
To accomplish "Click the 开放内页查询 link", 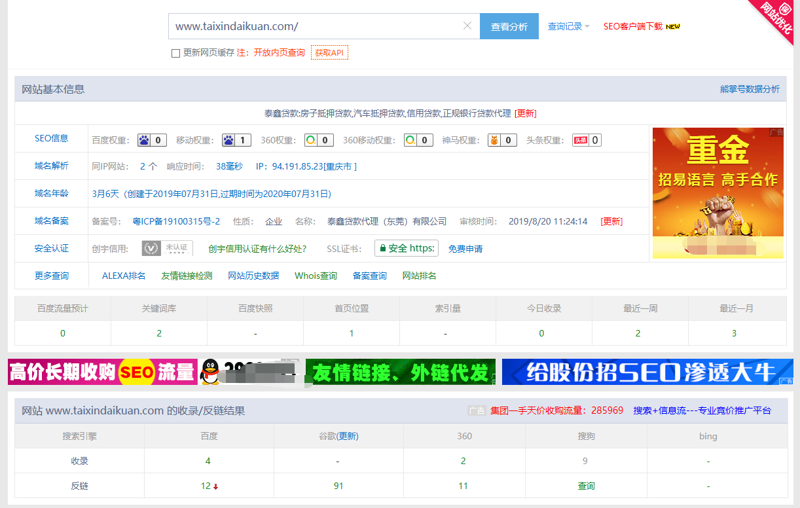I will point(279,53).
